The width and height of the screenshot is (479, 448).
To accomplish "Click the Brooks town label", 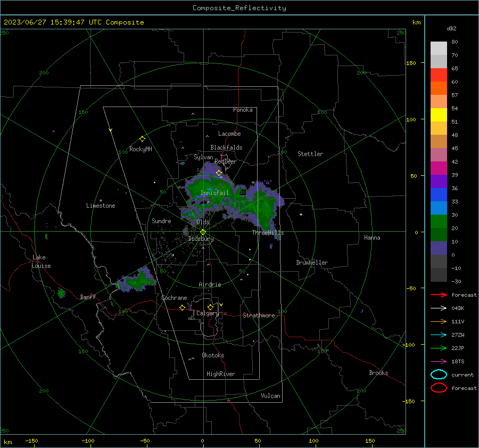I will coord(378,373).
